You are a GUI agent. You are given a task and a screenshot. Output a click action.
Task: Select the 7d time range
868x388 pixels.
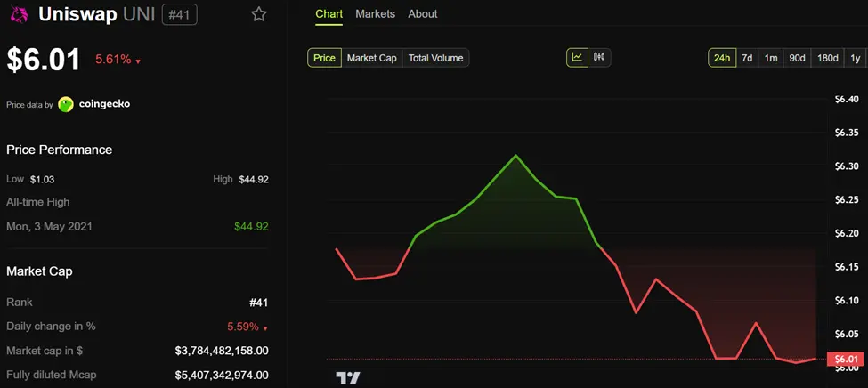click(x=747, y=58)
